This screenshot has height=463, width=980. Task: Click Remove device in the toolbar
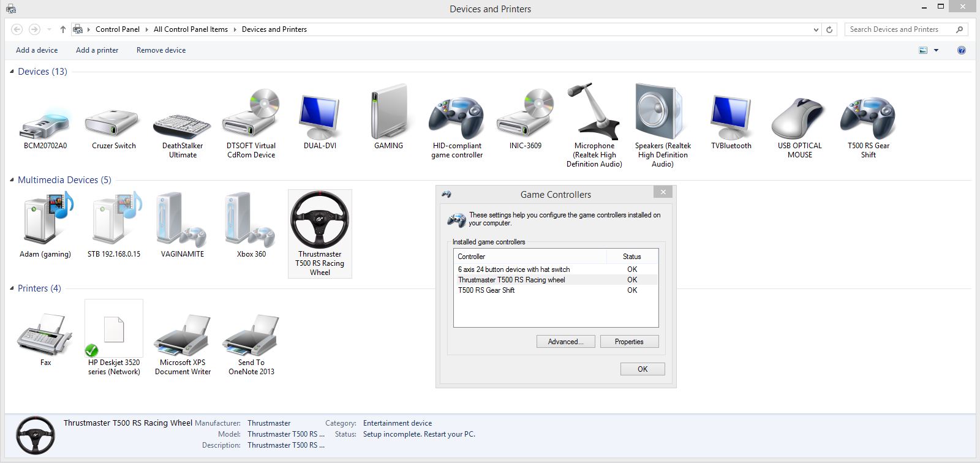[x=161, y=50]
